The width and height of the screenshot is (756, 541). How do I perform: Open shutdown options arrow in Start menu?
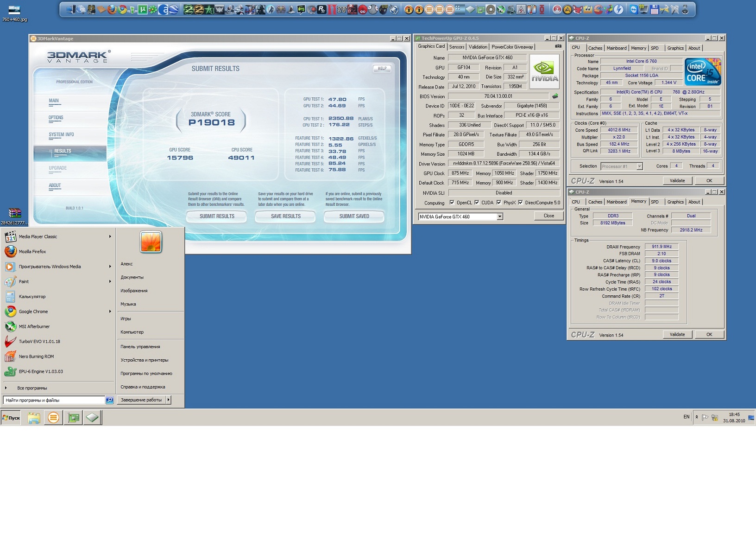coord(168,400)
